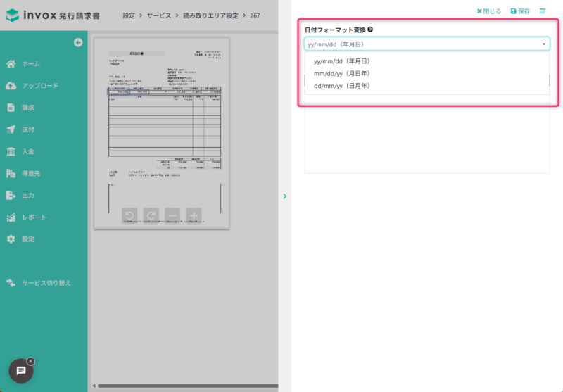Select dd/mm/yy（日月年）option
Screen dimensions: 563x392
[427, 86]
